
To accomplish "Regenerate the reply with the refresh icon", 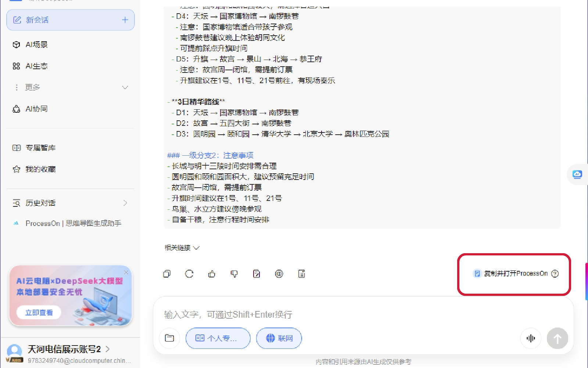I will click(x=189, y=274).
